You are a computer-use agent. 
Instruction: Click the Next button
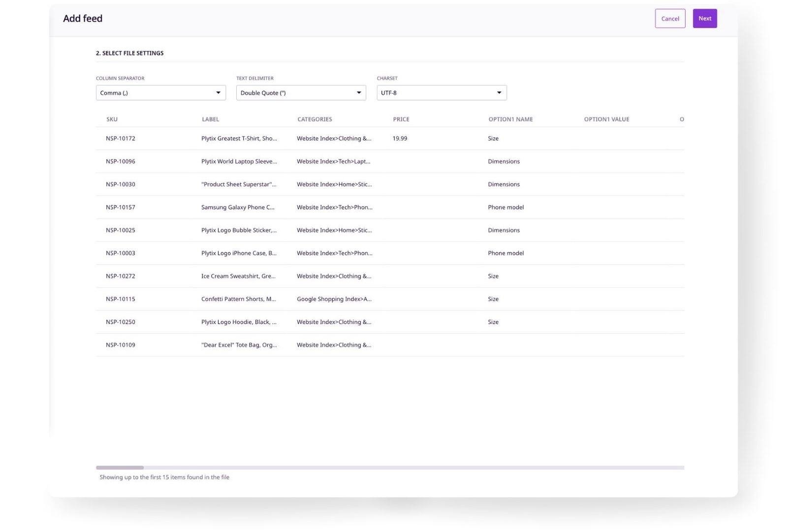click(x=705, y=18)
